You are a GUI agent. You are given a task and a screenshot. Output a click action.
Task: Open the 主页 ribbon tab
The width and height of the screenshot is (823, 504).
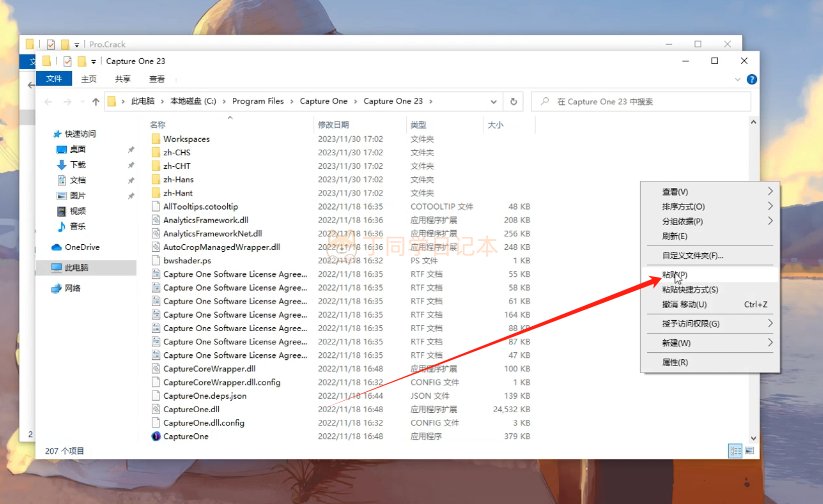click(x=88, y=79)
